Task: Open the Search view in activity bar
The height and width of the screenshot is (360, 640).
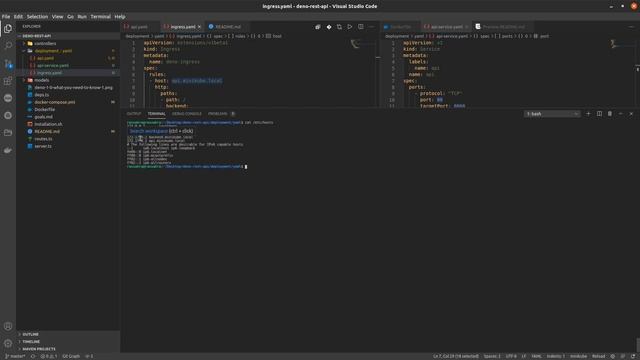Action: click(x=8, y=45)
